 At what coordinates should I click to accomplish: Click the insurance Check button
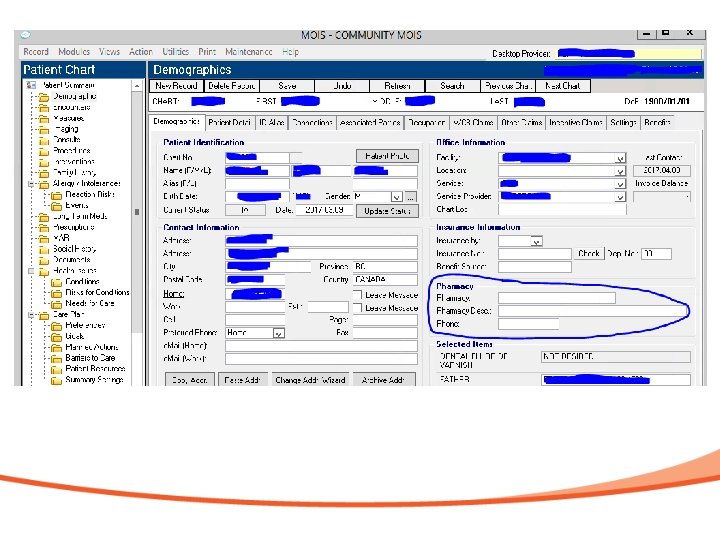coord(589,253)
